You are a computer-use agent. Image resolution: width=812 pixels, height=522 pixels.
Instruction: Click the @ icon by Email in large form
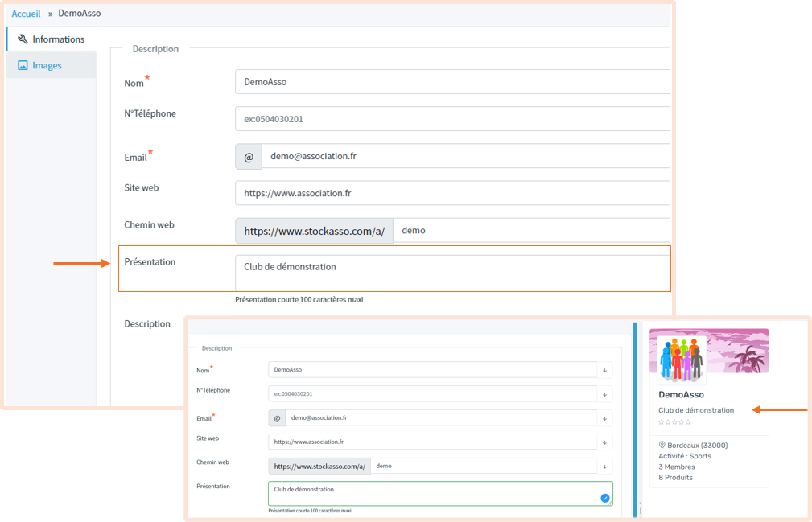(249, 157)
